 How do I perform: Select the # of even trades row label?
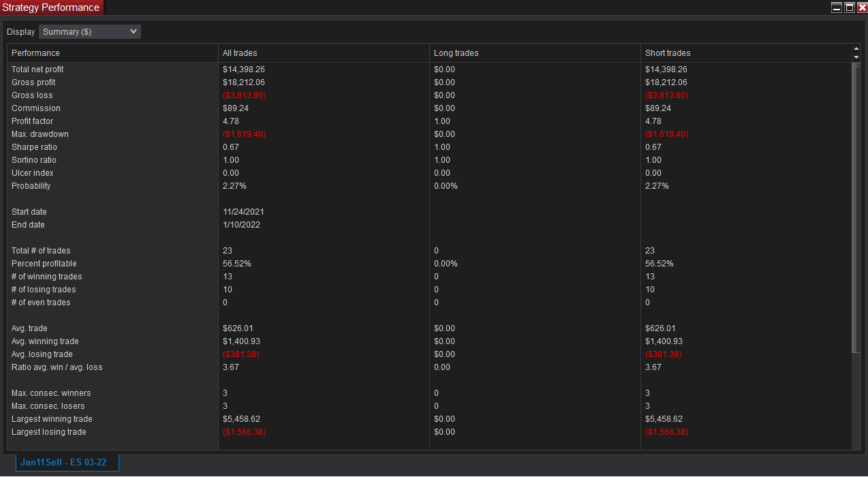tap(41, 303)
